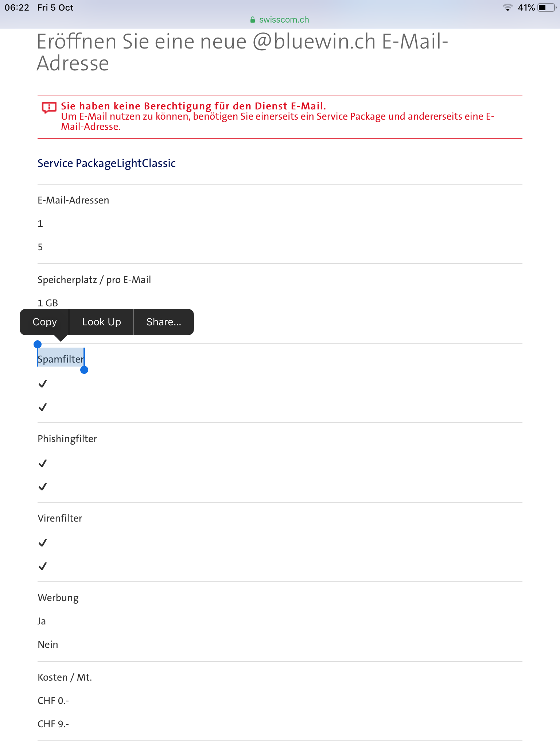Tap the red "keine Berechtigung" error headline
Viewport: 560px width, 747px height.
[x=193, y=106]
